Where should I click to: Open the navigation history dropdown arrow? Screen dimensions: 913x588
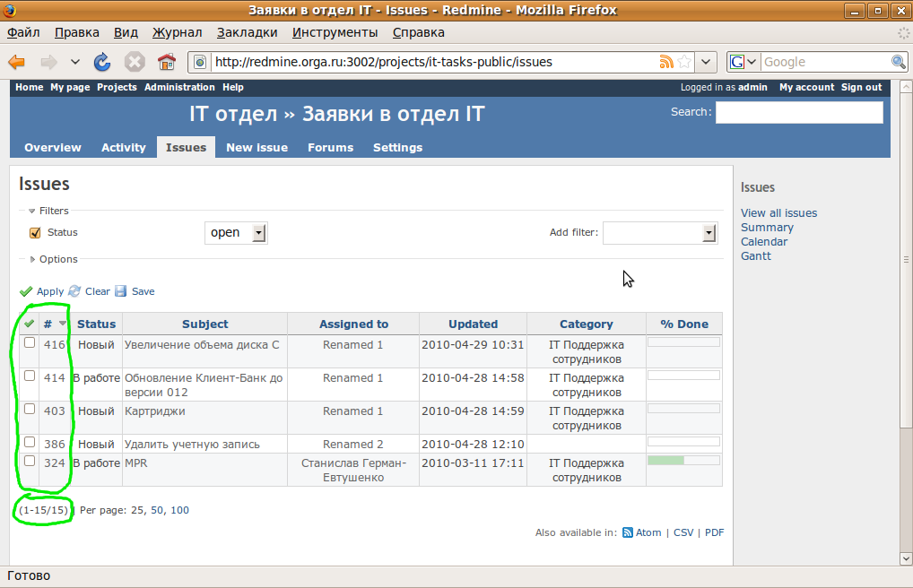75,62
